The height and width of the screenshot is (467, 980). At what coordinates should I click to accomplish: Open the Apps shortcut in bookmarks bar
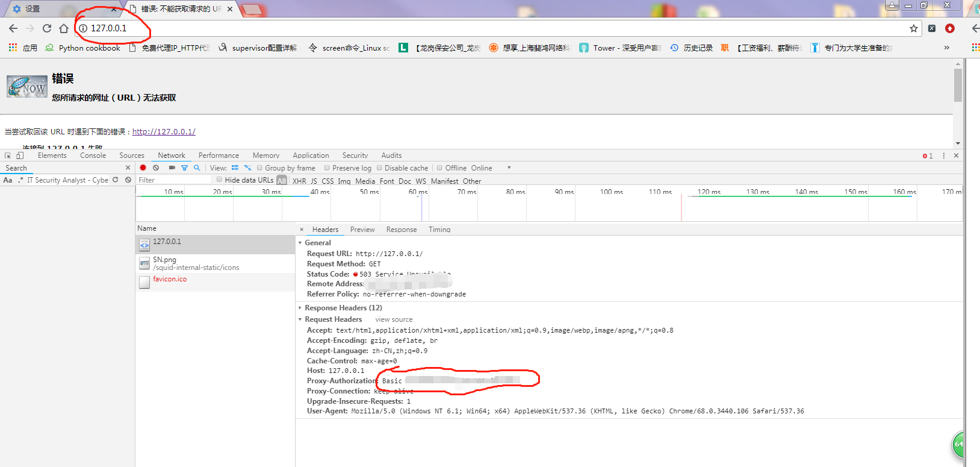tap(23, 48)
